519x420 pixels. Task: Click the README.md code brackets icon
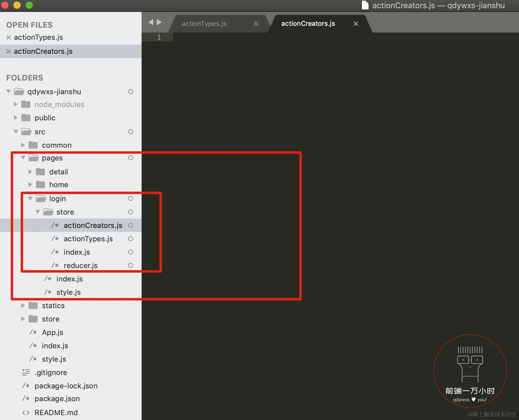(26, 412)
